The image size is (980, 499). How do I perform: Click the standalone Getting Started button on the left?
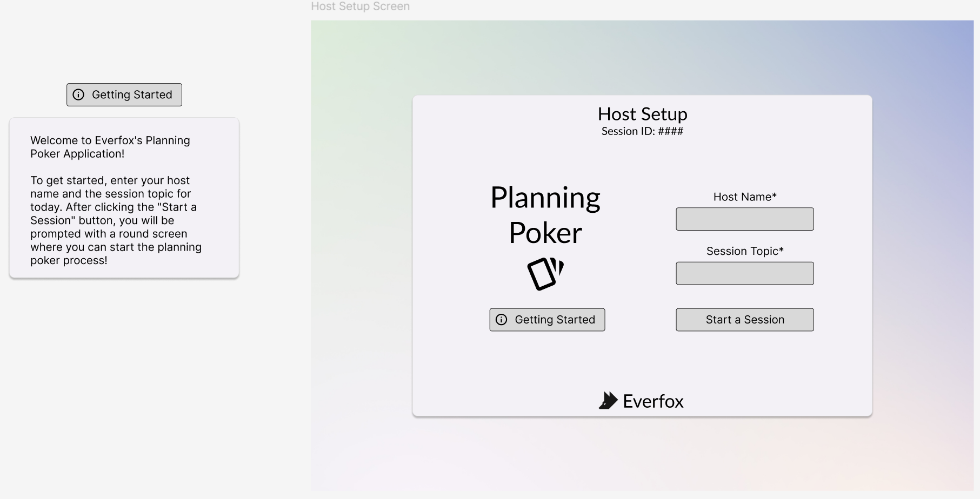tap(124, 95)
